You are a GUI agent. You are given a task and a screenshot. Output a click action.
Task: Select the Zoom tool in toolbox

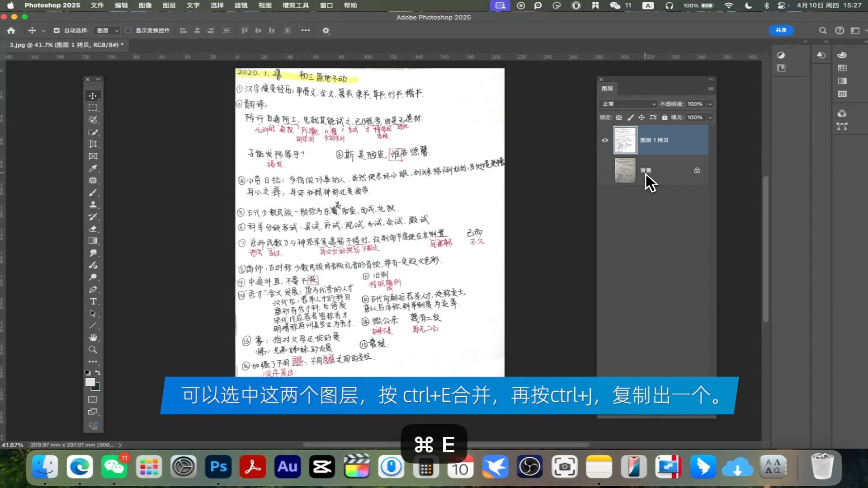tap(93, 350)
